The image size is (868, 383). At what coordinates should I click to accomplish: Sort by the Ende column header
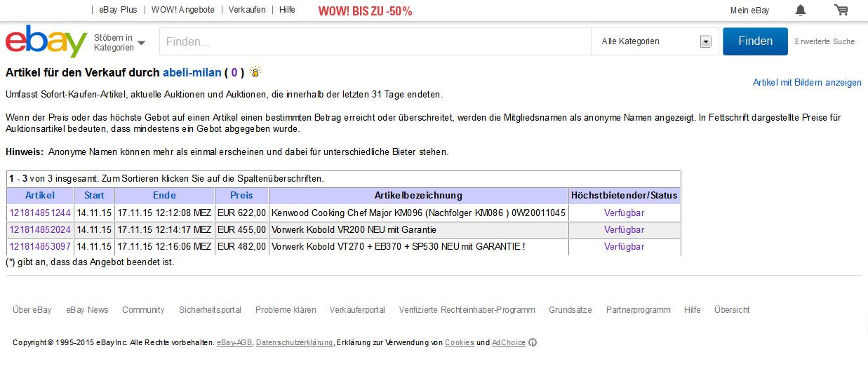tap(164, 195)
